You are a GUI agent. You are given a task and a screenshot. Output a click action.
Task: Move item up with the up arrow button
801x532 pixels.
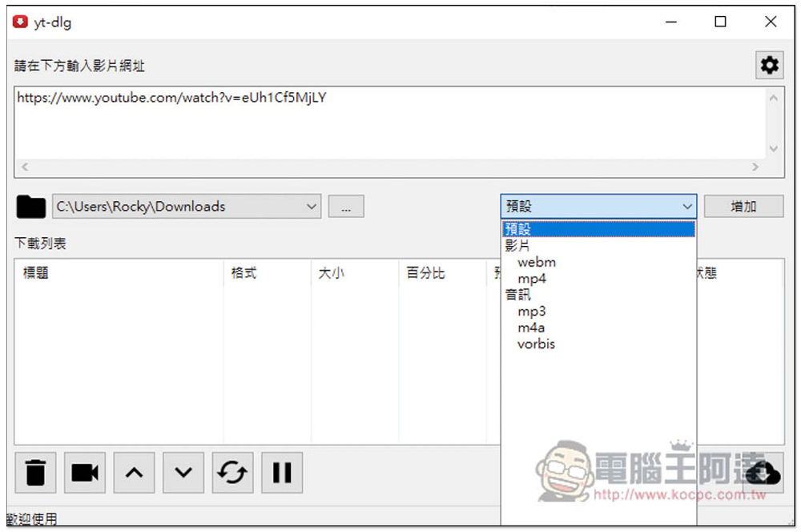click(134, 472)
